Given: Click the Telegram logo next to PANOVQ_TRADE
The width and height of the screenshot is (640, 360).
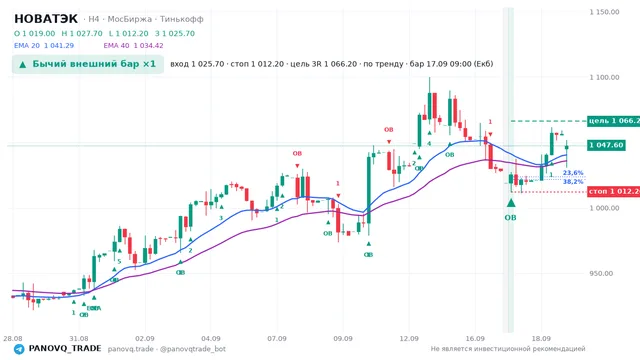Looking at the screenshot, I should tap(19, 349).
